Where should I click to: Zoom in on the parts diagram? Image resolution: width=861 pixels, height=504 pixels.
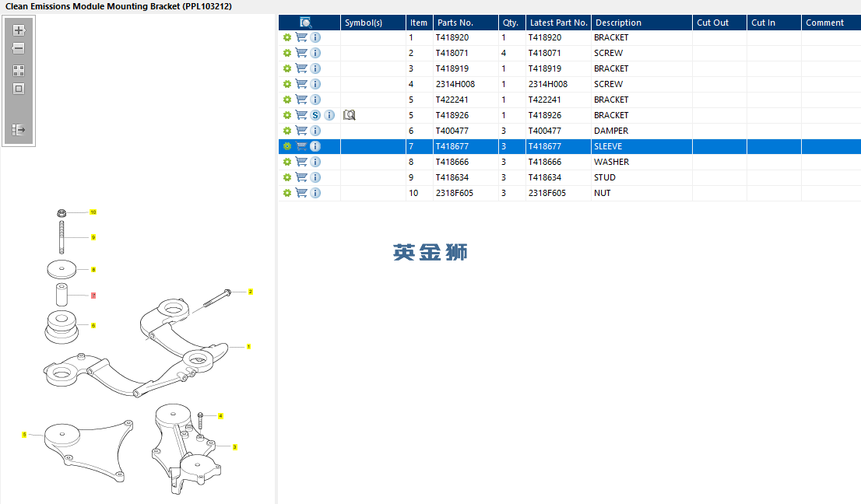pyautogui.click(x=19, y=30)
